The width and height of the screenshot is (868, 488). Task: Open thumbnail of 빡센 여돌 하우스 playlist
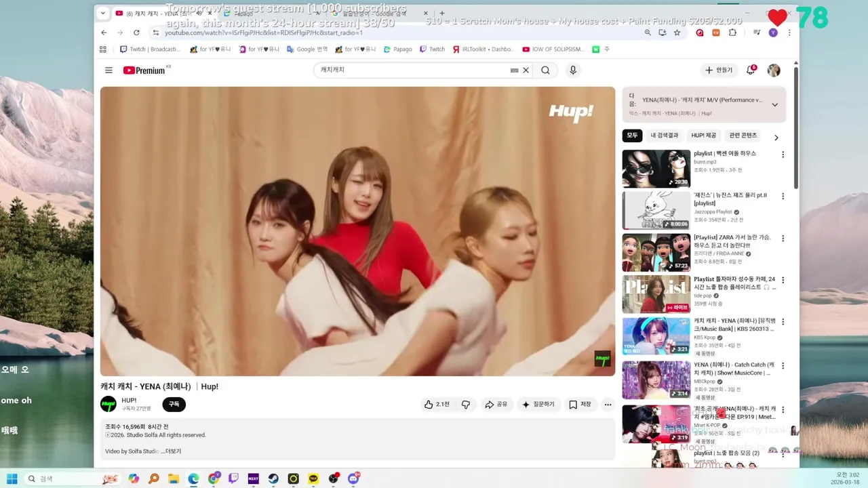point(656,169)
